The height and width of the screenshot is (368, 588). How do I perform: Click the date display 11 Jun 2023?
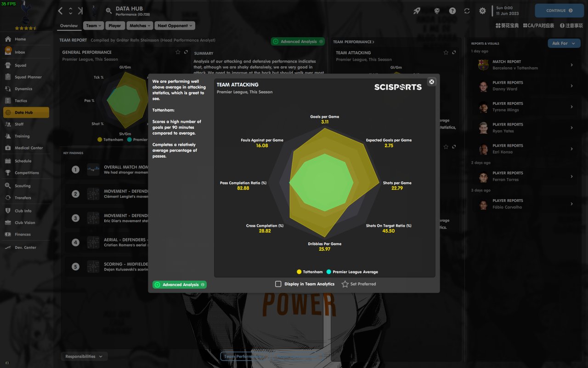tap(508, 14)
